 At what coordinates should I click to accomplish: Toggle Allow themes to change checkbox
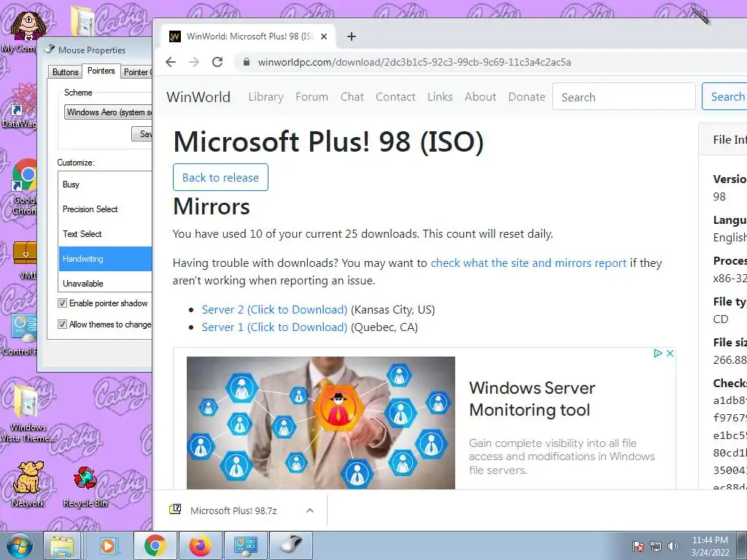point(62,324)
